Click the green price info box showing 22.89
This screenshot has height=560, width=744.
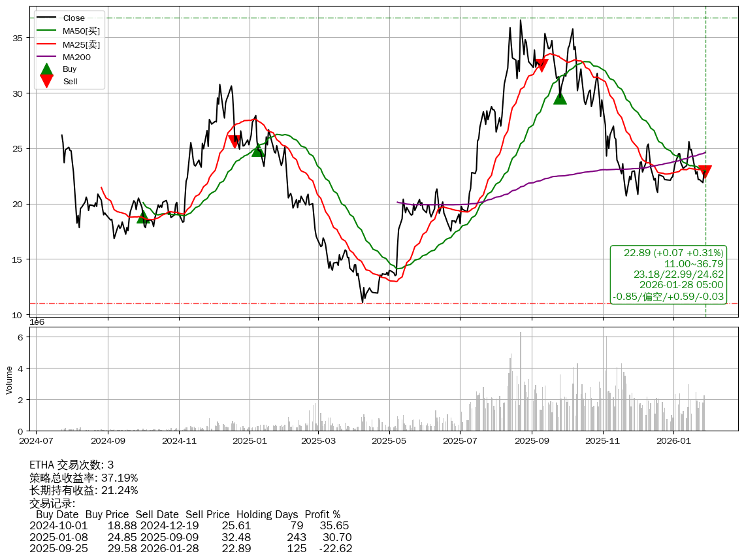[668, 274]
